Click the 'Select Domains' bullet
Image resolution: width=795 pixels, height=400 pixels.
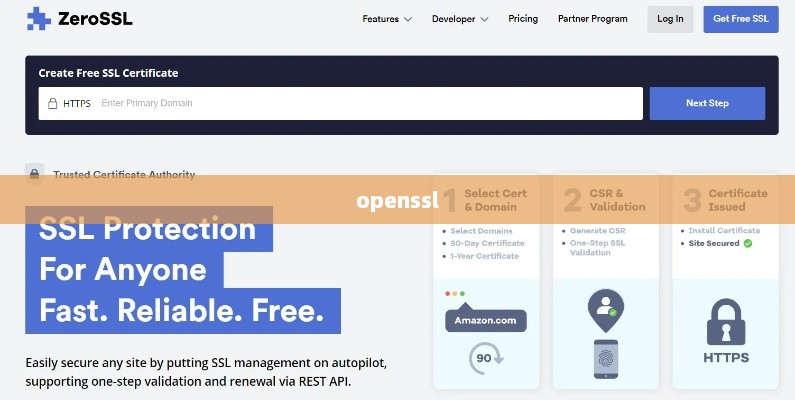point(481,231)
